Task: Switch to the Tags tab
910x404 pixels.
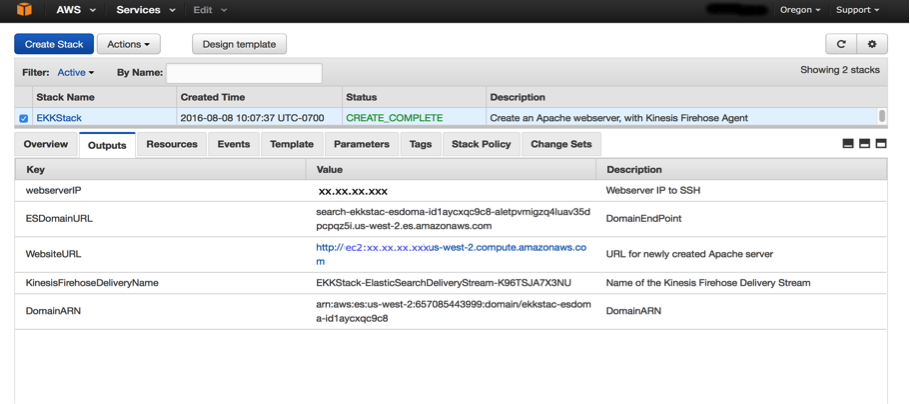Action: point(421,144)
